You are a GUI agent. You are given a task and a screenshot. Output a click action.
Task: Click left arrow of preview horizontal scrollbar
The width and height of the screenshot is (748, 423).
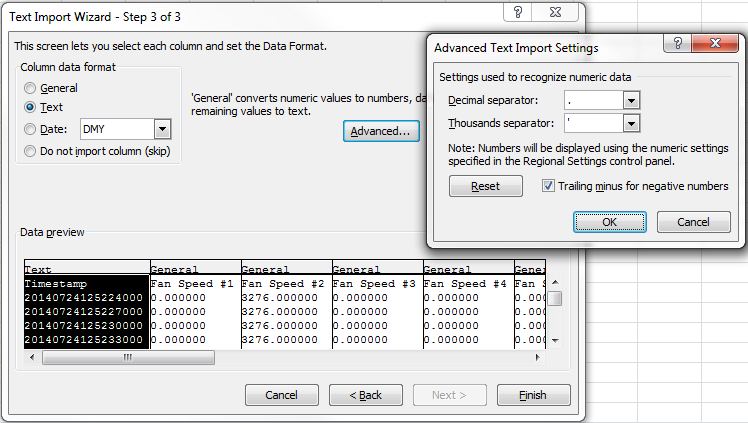click(32, 357)
